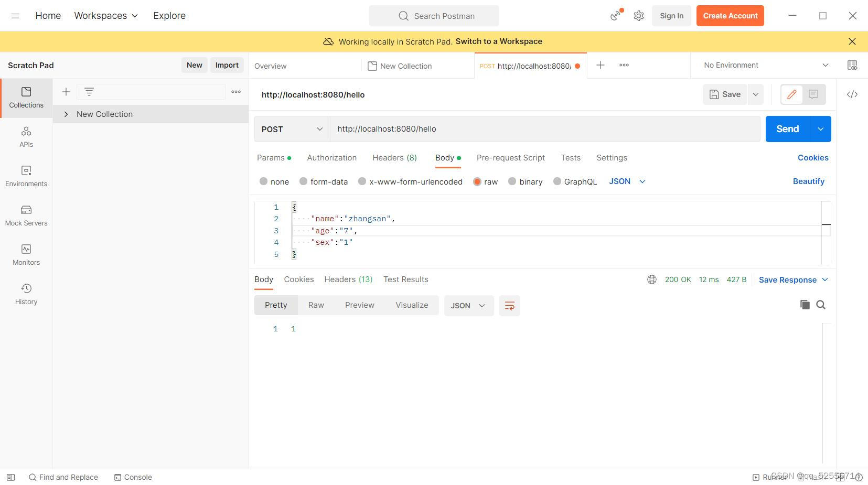Screen dimensions: 868x485
Task: Open response Headers (13) tab
Action: pos(348,279)
